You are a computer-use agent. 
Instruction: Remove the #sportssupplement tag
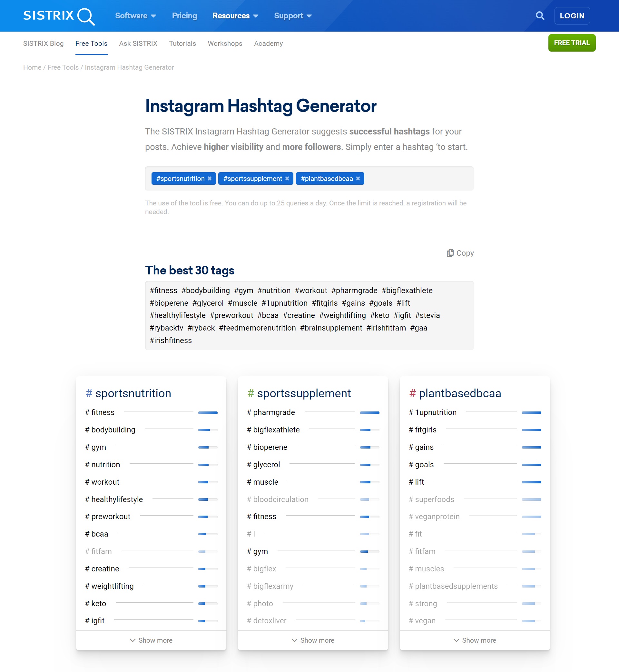pyautogui.click(x=287, y=179)
